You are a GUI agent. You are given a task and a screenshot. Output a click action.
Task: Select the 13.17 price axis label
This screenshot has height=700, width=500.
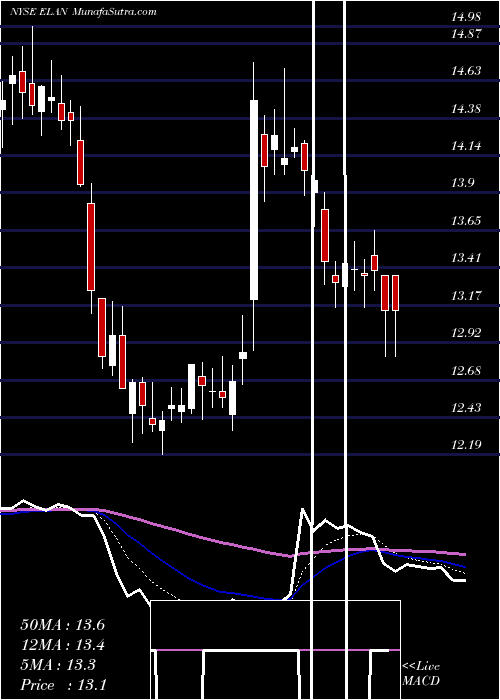pyautogui.click(x=466, y=296)
